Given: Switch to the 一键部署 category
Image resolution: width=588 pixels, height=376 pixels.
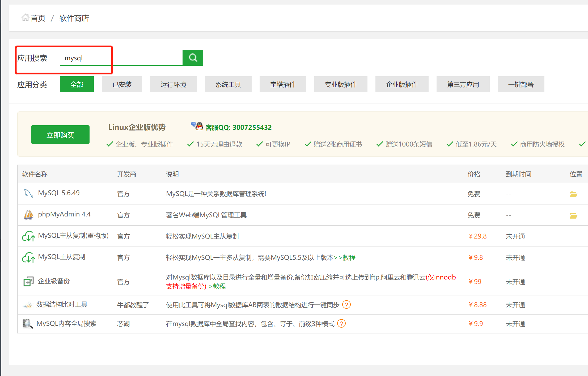Looking at the screenshot, I should click(521, 84).
